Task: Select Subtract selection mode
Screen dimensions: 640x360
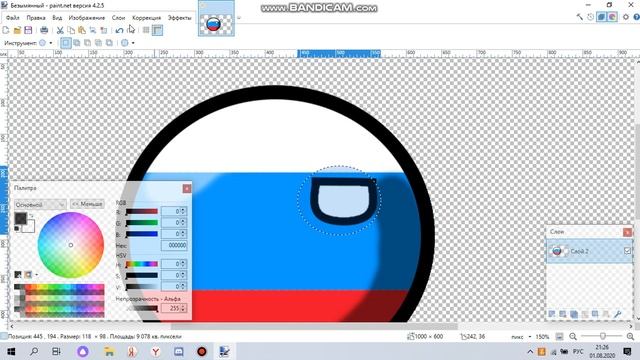Action: pyautogui.click(x=88, y=42)
